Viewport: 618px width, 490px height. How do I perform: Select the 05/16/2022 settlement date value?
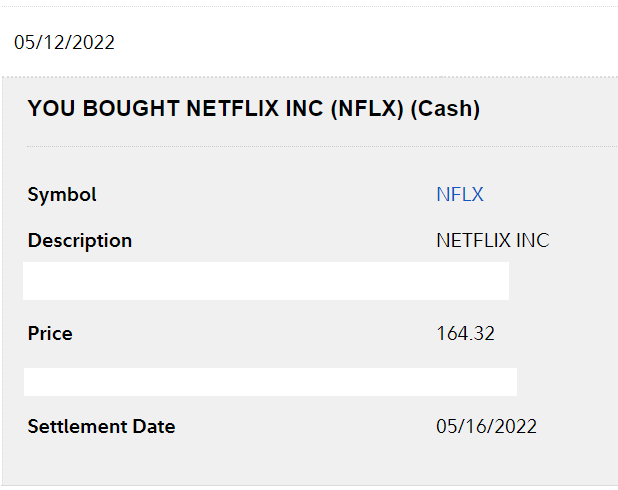(x=486, y=427)
